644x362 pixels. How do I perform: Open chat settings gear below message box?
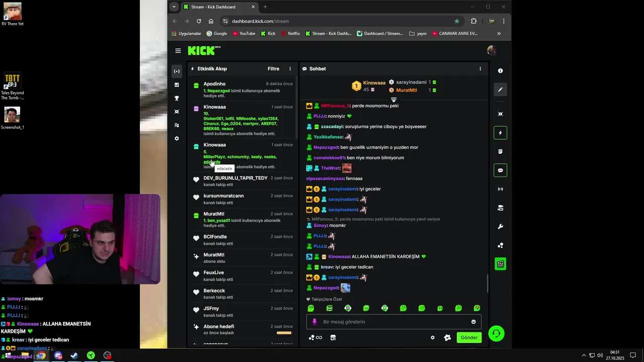pyautogui.click(x=432, y=337)
